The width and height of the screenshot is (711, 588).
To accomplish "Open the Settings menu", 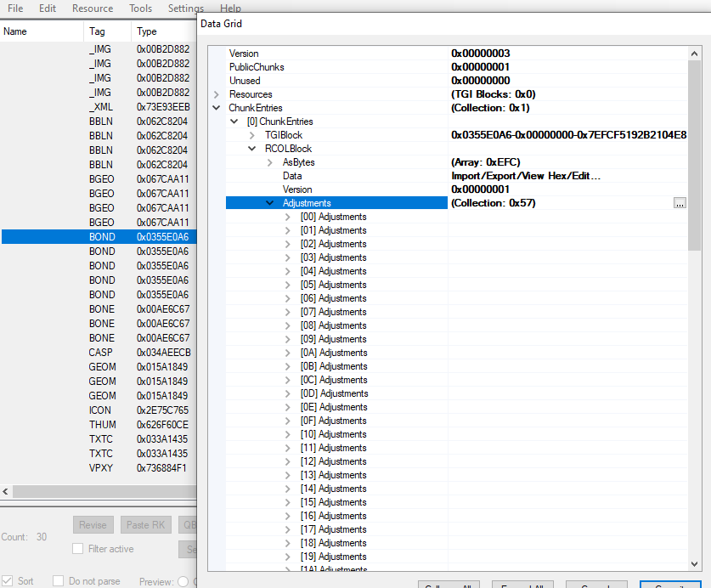I will coord(186,8).
